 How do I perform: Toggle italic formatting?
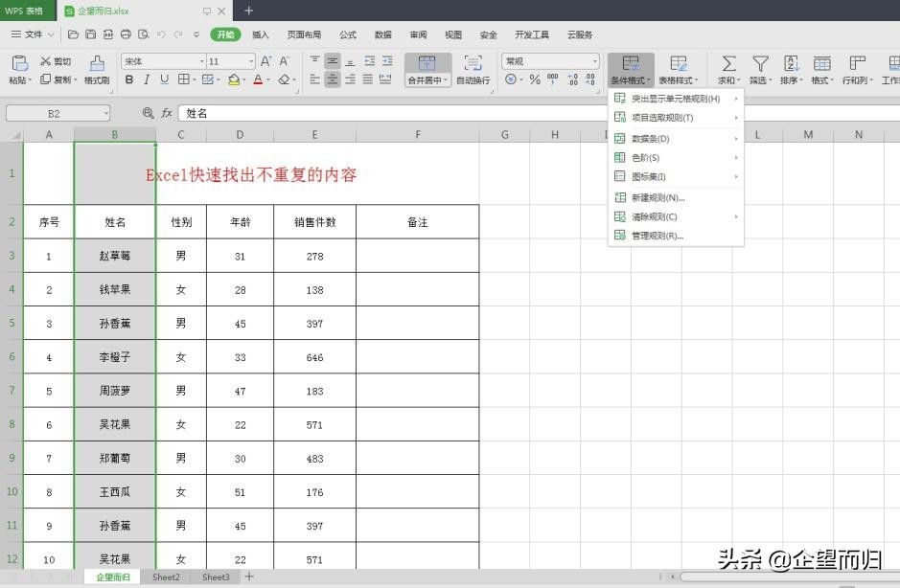click(147, 79)
